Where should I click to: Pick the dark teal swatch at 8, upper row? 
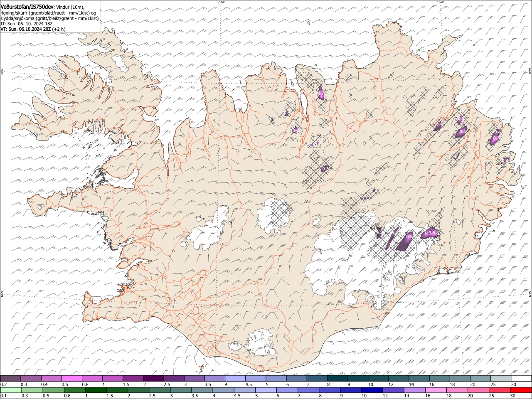pyautogui.click(x=337, y=379)
